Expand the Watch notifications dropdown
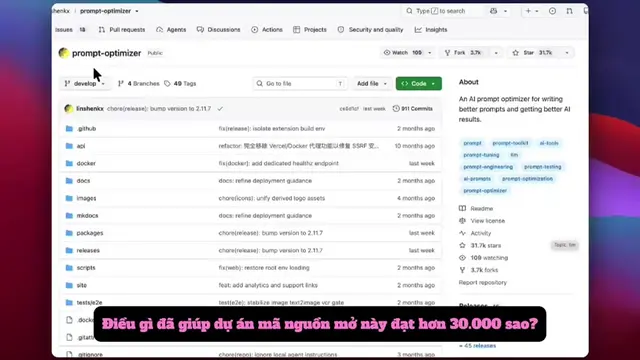640x360 pixels. 429,53
